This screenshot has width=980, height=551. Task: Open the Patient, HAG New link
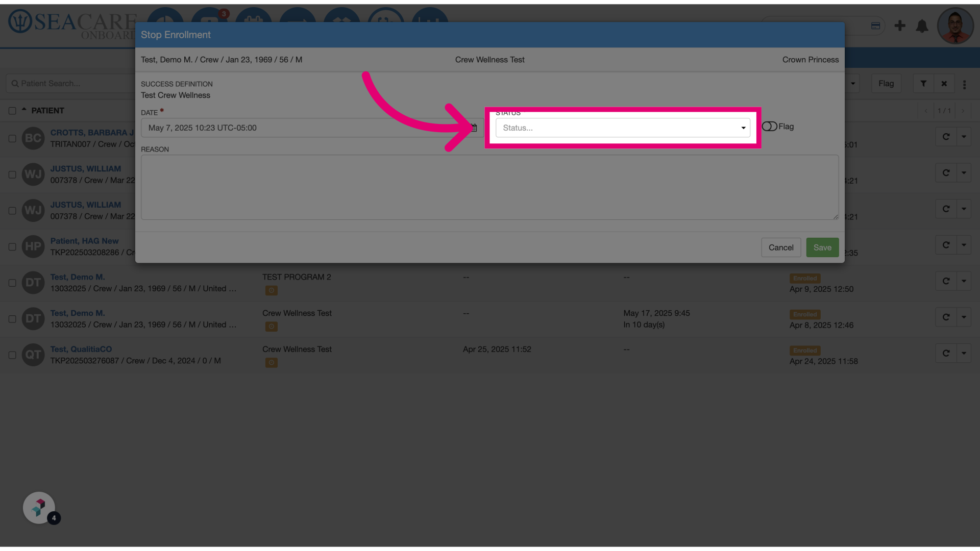click(84, 241)
